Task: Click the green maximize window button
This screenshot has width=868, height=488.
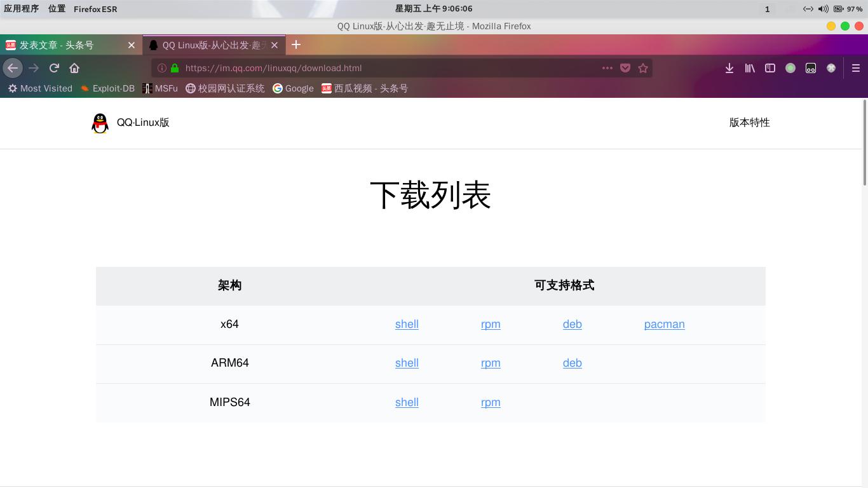Action: point(845,26)
